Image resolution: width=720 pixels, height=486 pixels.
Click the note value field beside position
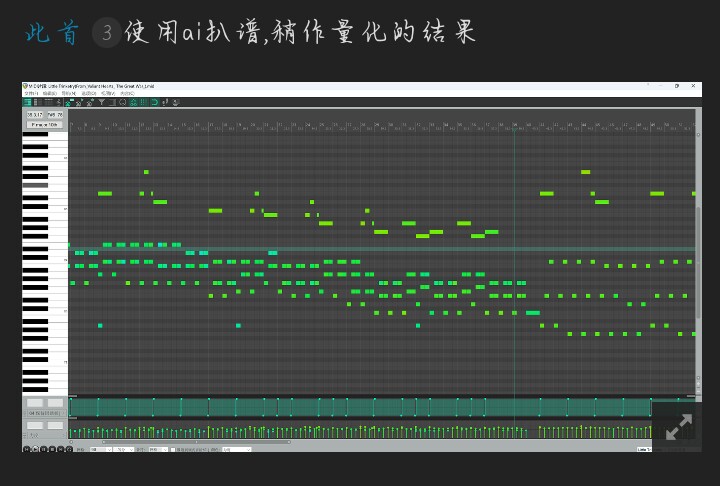pos(55,114)
